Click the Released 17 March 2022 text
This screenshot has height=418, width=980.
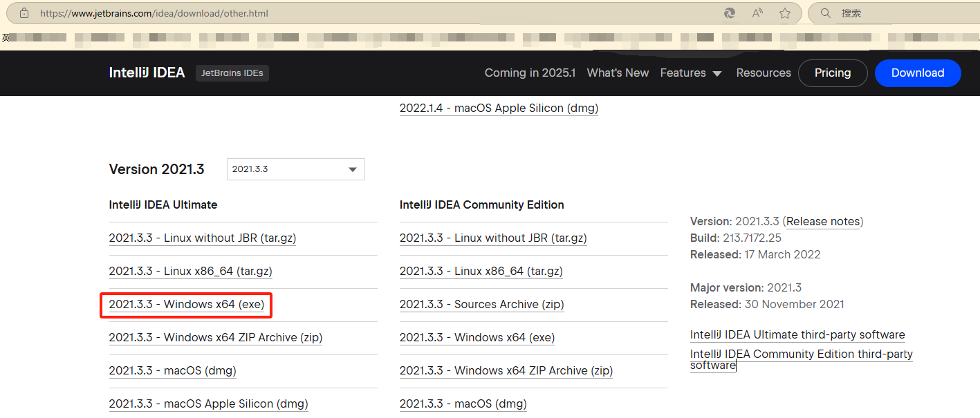755,255
